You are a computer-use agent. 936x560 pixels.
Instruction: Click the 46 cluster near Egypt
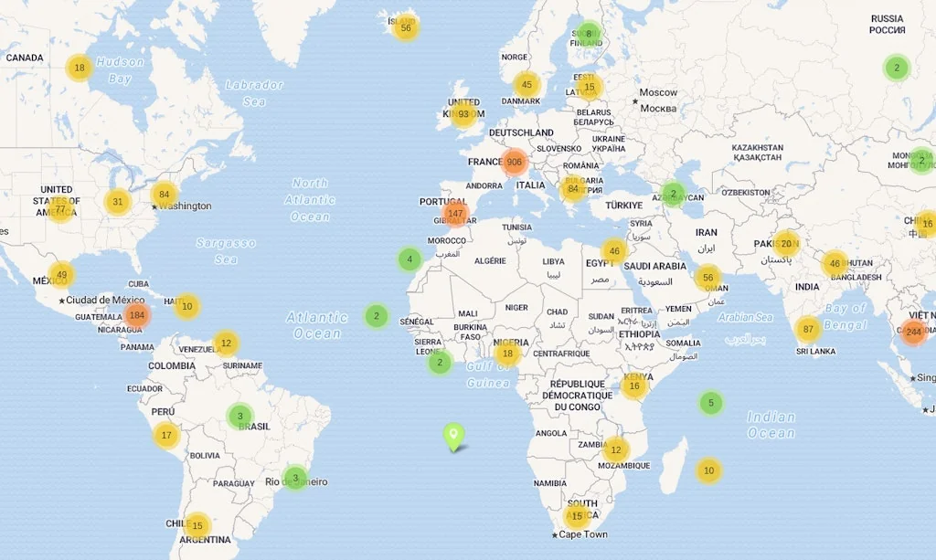pos(613,250)
